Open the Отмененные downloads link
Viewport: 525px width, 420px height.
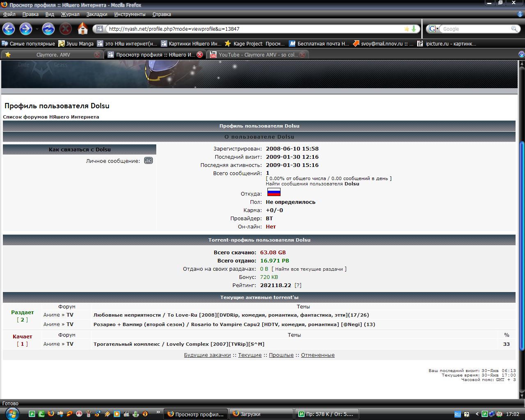click(x=318, y=355)
